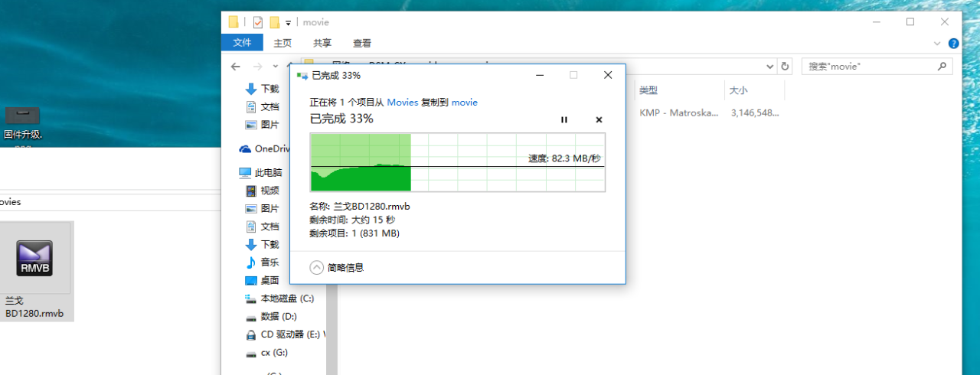The height and width of the screenshot is (375, 980).
Task: Select 本地磁盘 (C:) drive
Action: [x=279, y=298]
